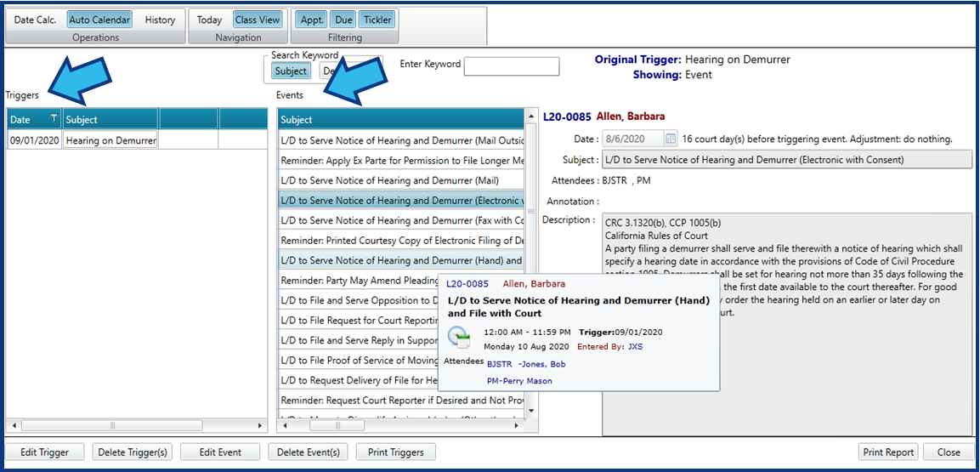Screen dimensions: 980x472
Task: Sort triggers by Date column header
Action: [x=34, y=119]
